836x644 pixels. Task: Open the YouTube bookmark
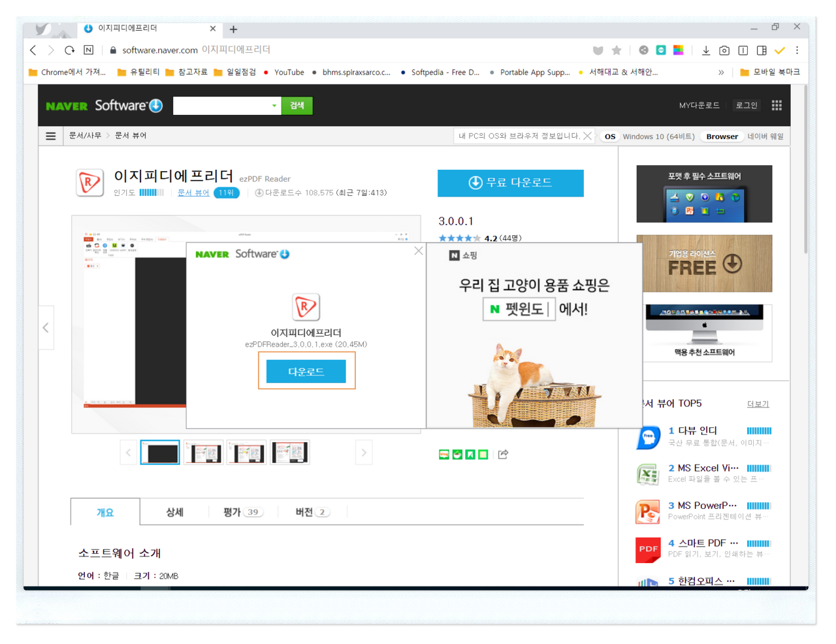(283, 72)
